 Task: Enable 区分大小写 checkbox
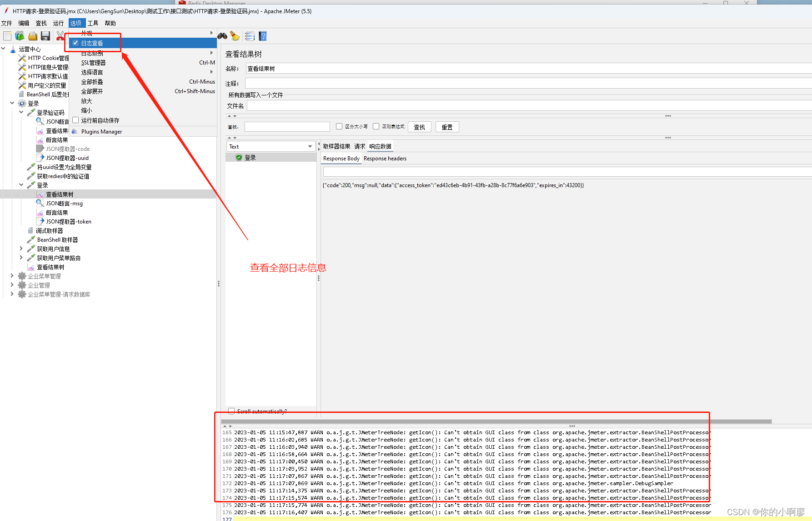pos(339,126)
